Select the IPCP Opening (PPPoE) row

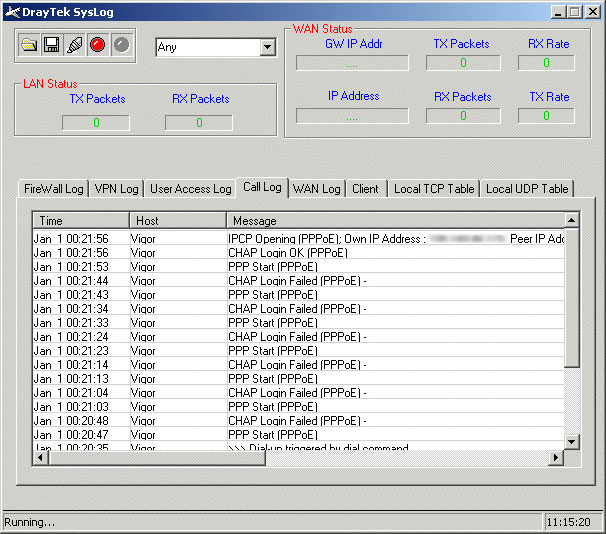298,239
